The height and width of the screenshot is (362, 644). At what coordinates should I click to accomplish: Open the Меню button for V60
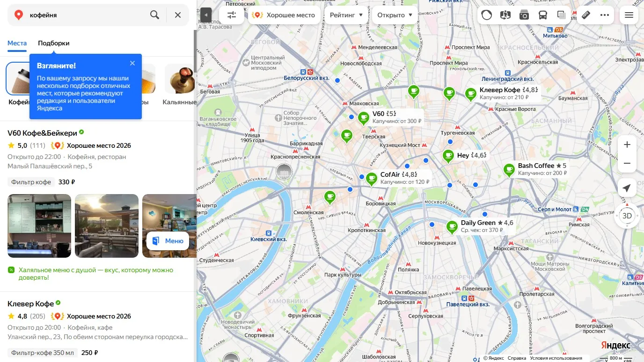[x=168, y=241]
